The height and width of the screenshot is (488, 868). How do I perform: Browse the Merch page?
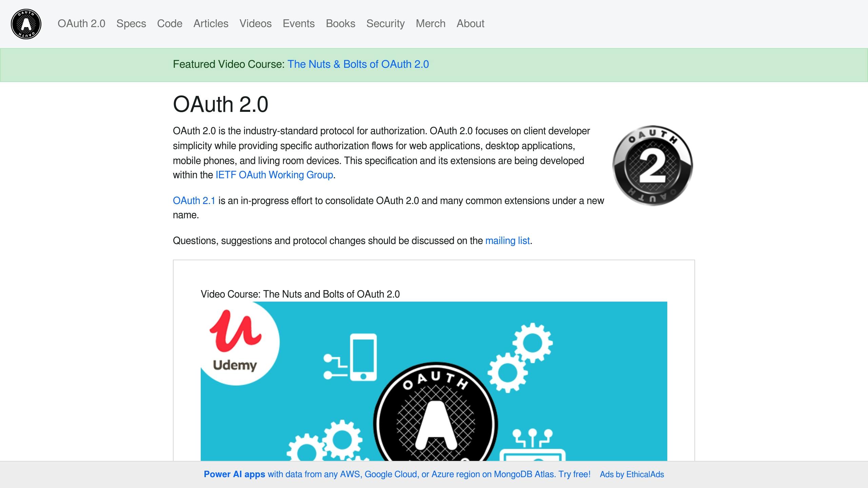[x=431, y=24]
